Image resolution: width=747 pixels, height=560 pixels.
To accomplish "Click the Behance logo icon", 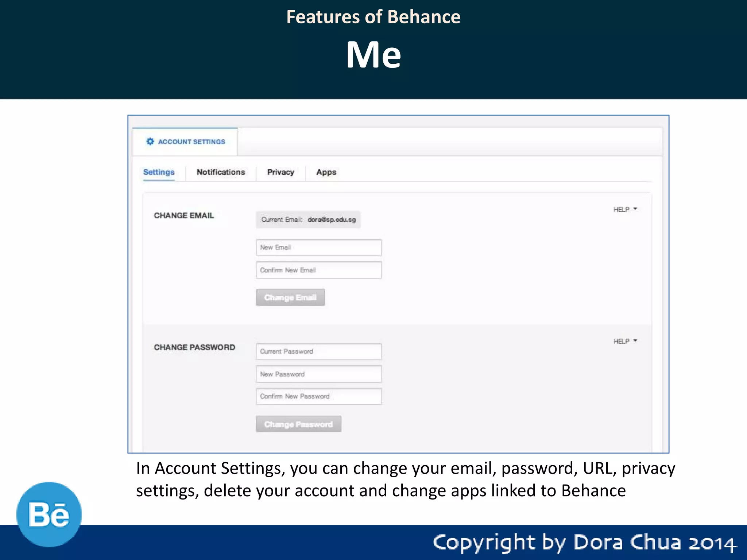I will pyautogui.click(x=49, y=514).
